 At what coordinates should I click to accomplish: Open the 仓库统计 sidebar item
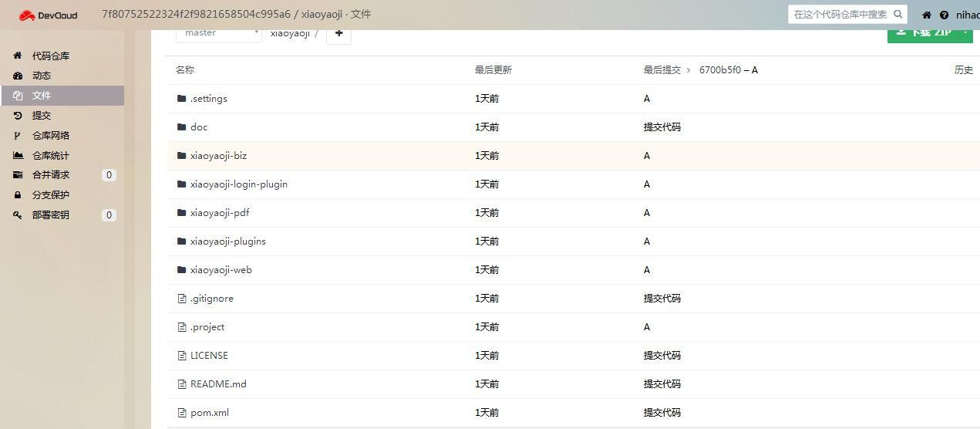(62, 155)
